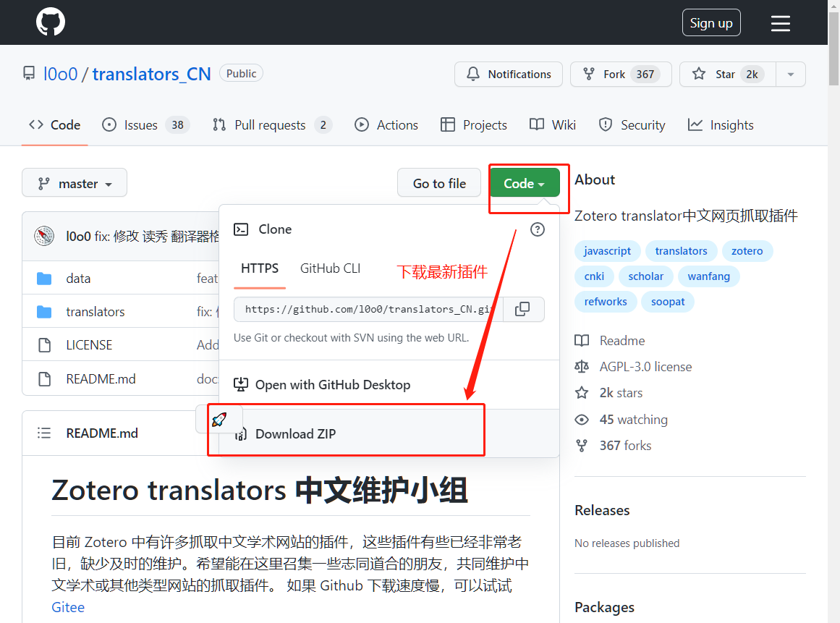This screenshot has width=840, height=623.
Task: Click the eye icon next to 45 watching
Action: [582, 419]
